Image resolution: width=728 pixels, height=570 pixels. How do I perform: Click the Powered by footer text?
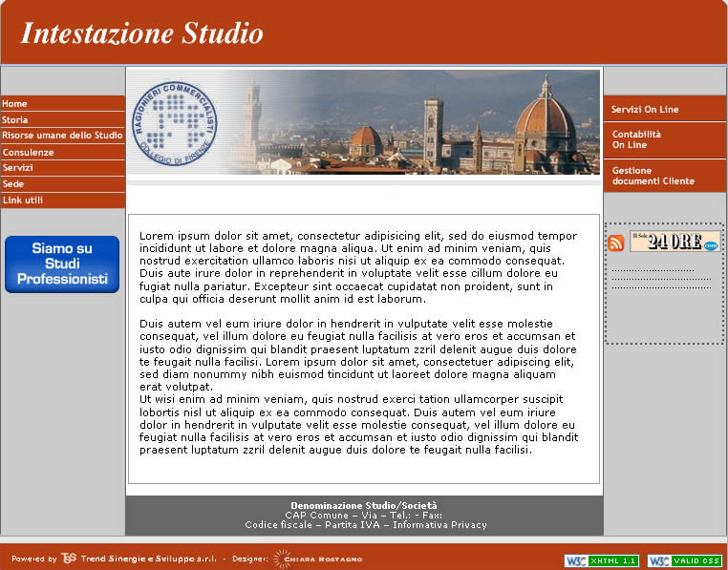(33, 559)
